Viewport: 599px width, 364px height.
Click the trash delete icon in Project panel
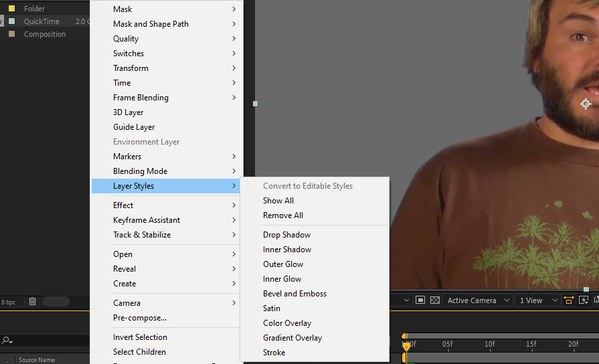click(x=32, y=302)
